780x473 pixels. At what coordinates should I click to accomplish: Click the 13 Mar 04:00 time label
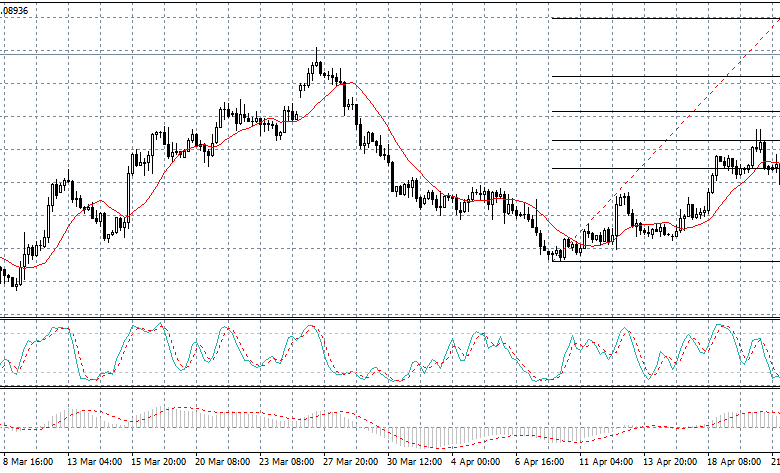pos(95,462)
